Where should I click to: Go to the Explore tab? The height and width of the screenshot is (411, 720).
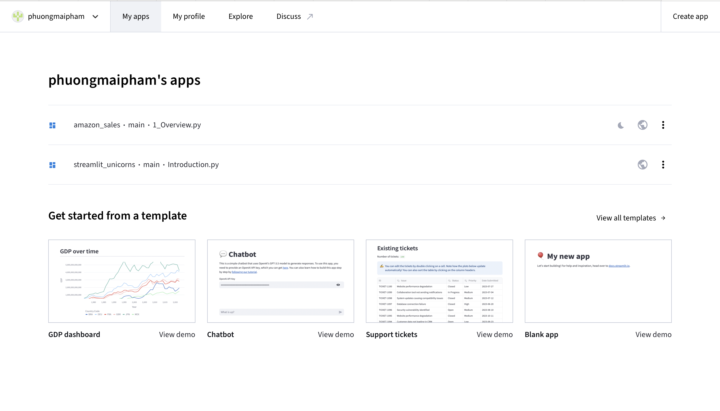pyautogui.click(x=240, y=16)
